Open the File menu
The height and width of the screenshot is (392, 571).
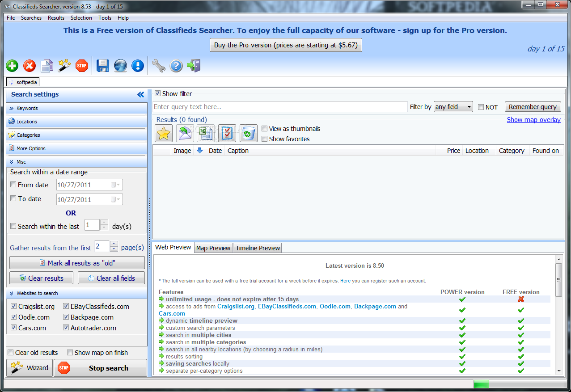point(11,18)
